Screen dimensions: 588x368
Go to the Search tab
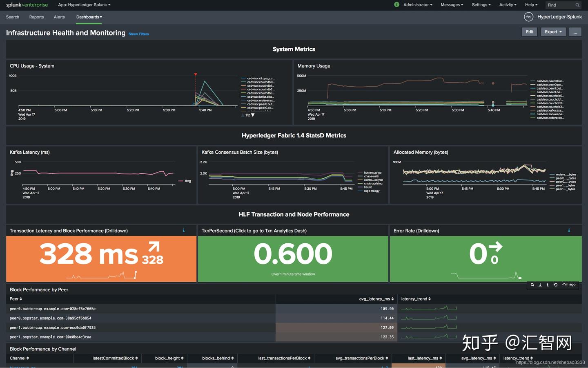(13, 17)
